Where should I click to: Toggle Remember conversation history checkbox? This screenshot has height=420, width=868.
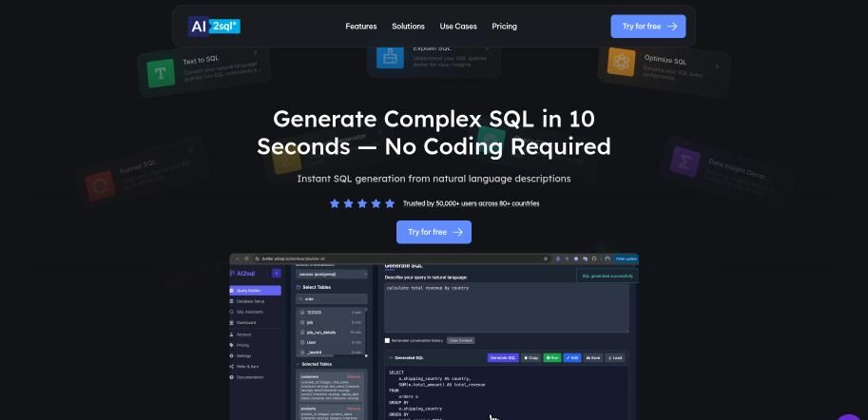tap(388, 340)
